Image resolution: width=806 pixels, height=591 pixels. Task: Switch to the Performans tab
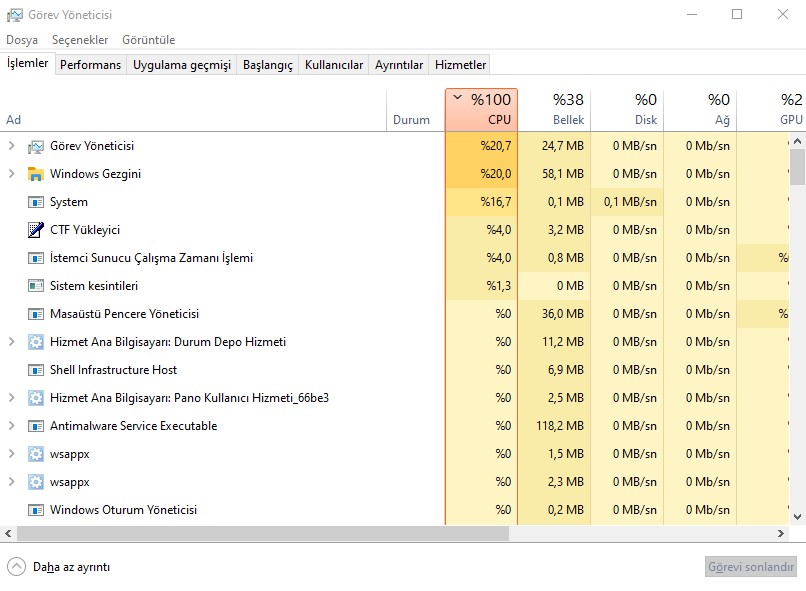point(90,65)
